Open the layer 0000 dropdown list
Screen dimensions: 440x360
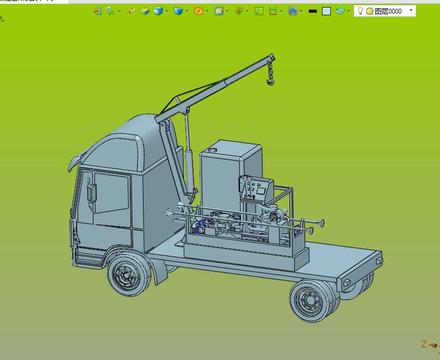tap(411, 10)
